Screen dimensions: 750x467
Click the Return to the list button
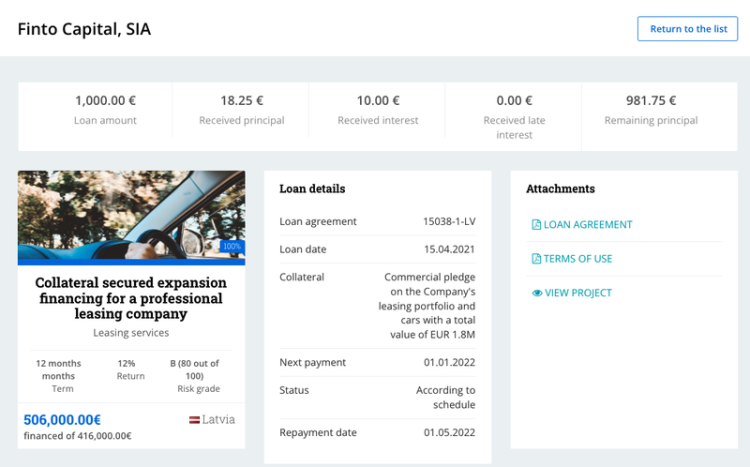(687, 29)
